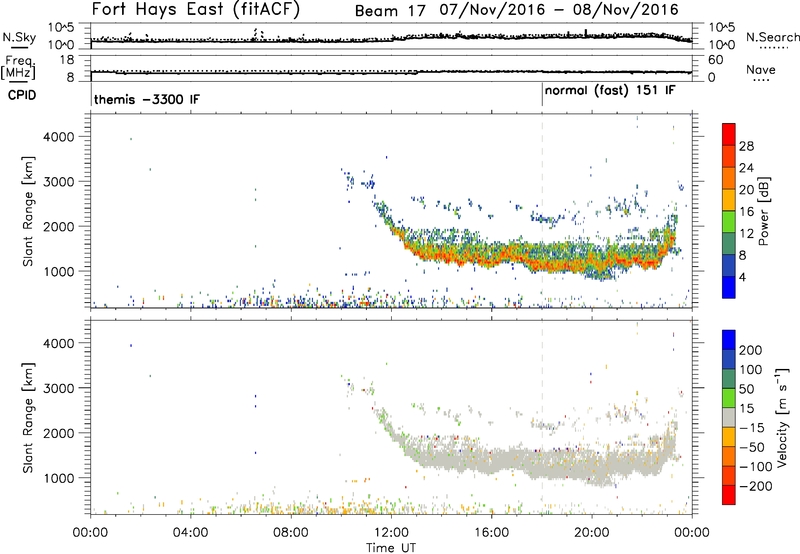Click the title text 'Fort Hays East (fitACF)'
800x554 pixels.
196,9
